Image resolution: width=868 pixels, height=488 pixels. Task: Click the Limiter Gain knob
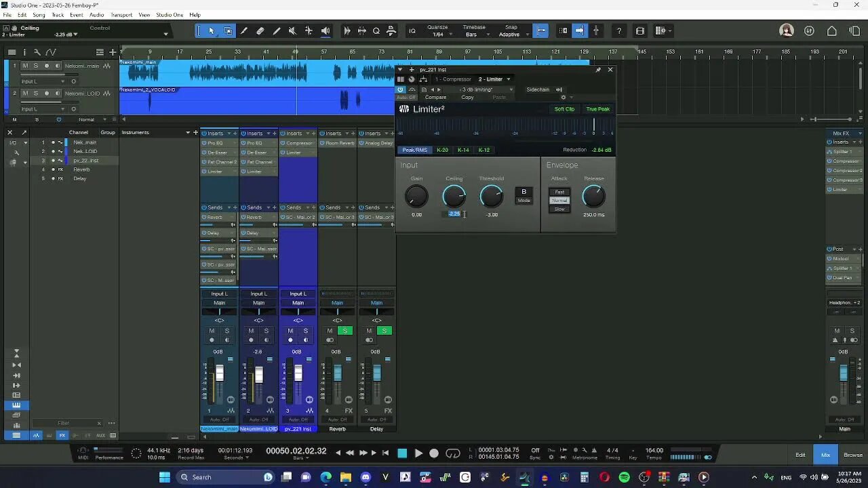click(416, 197)
